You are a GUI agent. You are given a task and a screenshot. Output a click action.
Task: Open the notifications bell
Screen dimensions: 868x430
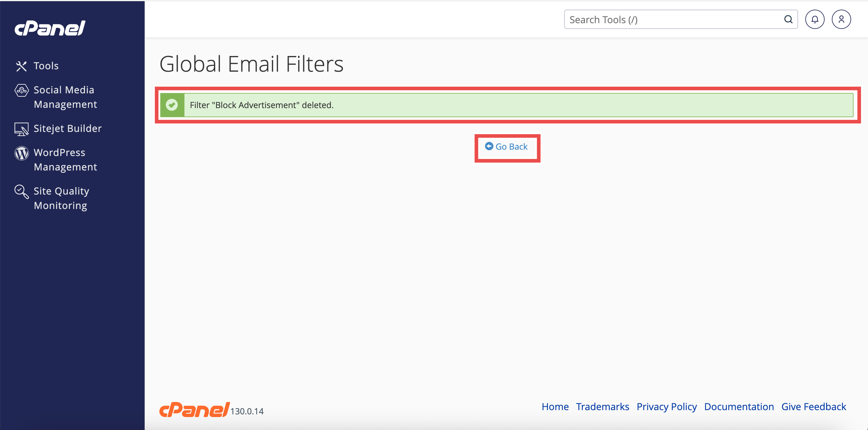[x=814, y=20]
